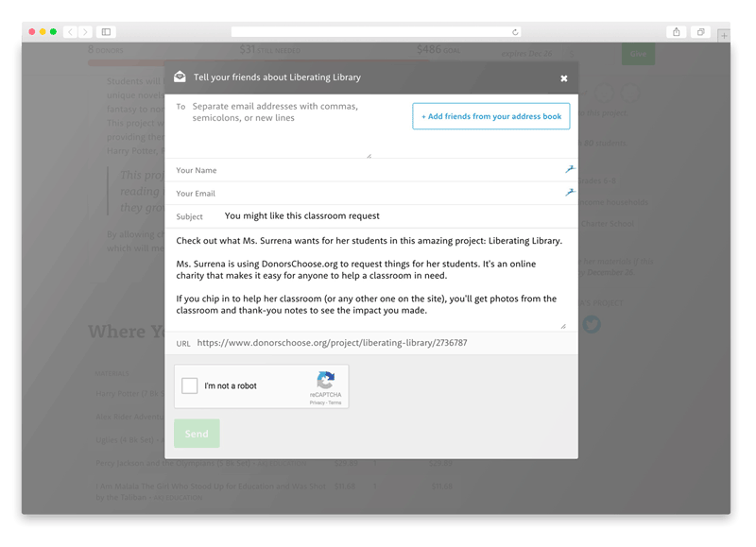Click the envelope icon in dialog header
The height and width of the screenshot is (547, 756).
coord(180,77)
